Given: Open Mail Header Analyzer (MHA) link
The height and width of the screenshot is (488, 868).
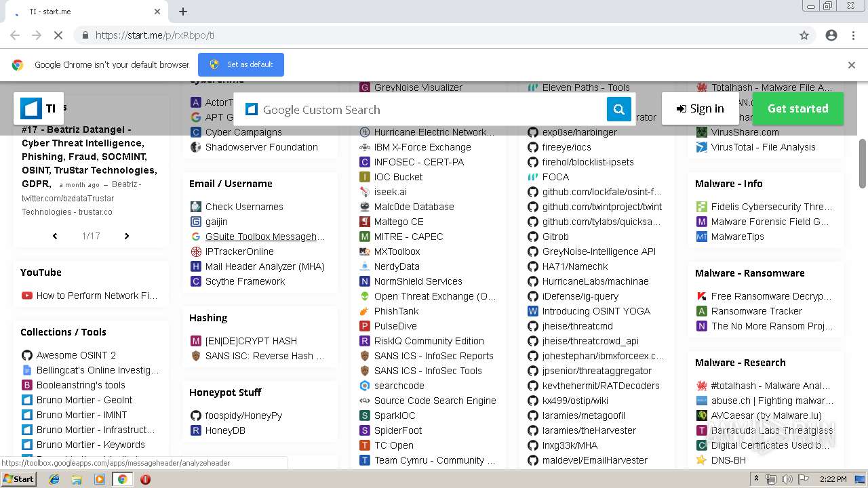Looking at the screenshot, I should (x=265, y=266).
